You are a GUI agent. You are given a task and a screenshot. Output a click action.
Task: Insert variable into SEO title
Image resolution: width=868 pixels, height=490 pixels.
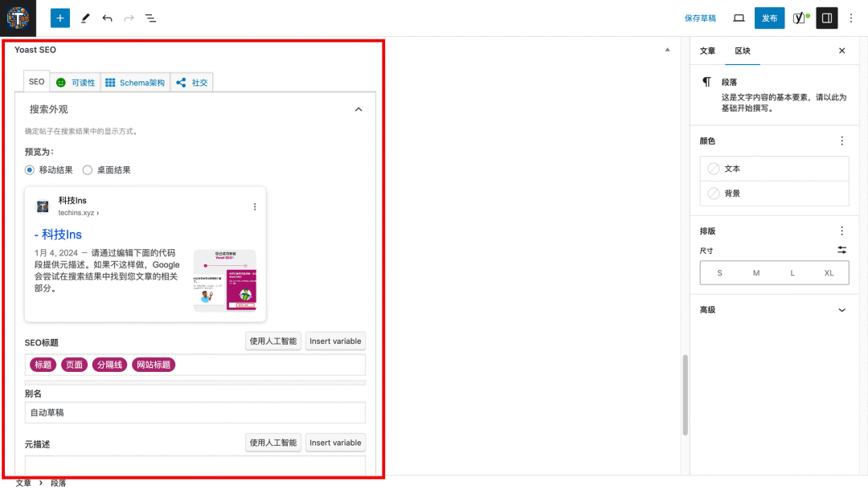click(x=335, y=341)
